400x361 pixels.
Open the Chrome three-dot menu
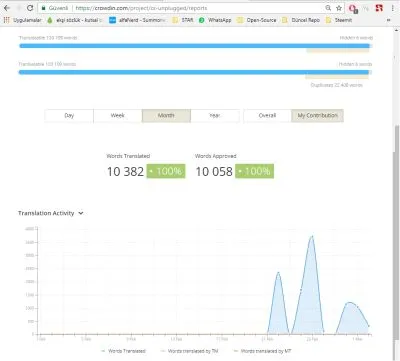coord(393,8)
